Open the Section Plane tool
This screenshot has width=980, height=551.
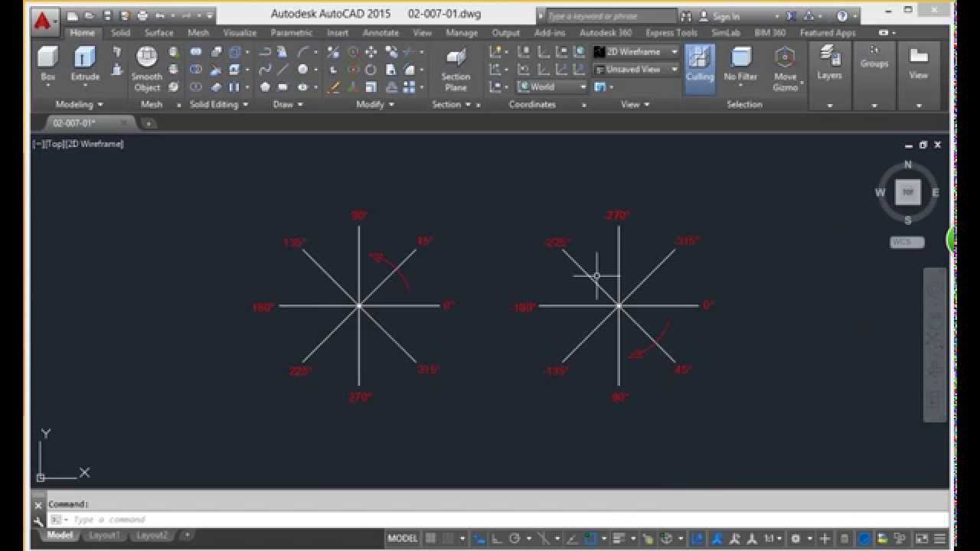pyautogui.click(x=456, y=70)
